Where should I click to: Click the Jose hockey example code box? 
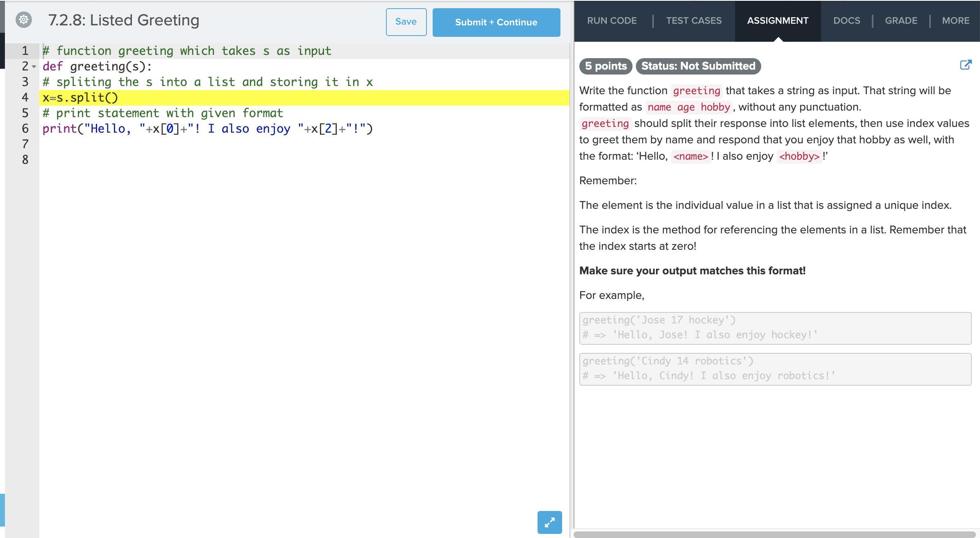tap(775, 328)
